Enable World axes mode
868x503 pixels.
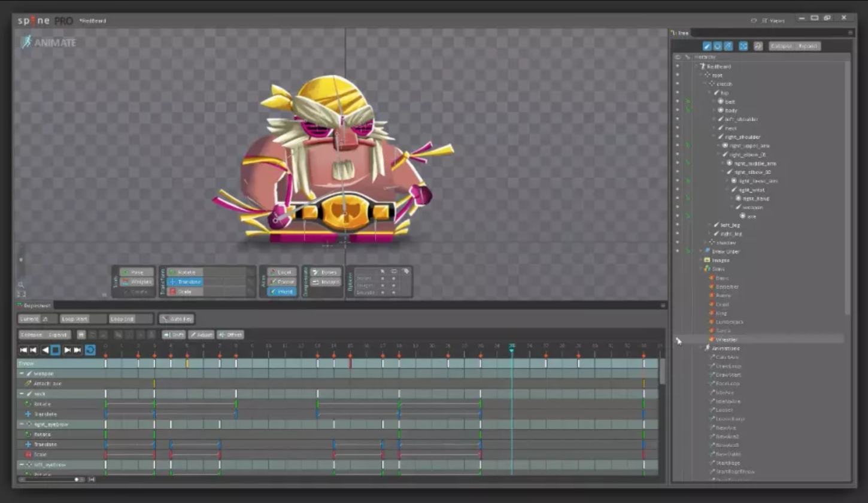pos(281,292)
